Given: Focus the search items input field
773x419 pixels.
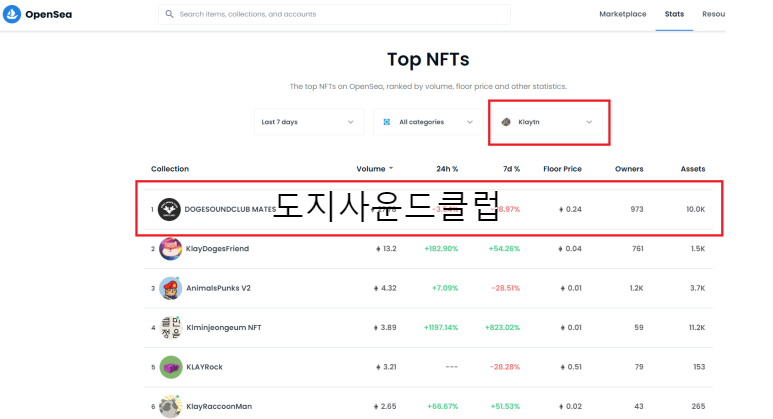Looking at the screenshot, I should tap(334, 14).
